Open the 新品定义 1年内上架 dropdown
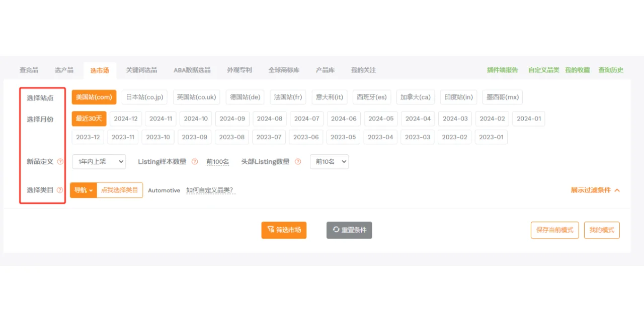The height and width of the screenshot is (321, 644). (x=99, y=161)
